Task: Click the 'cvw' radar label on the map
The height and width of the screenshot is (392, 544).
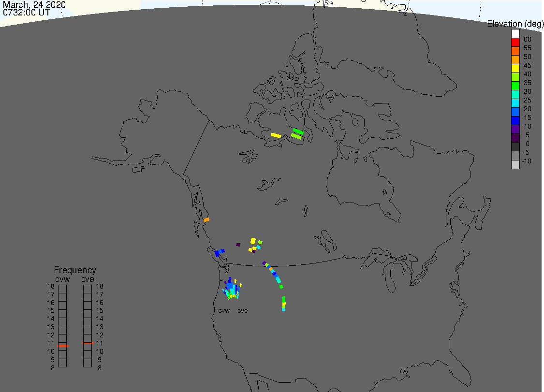Action: 224,310
